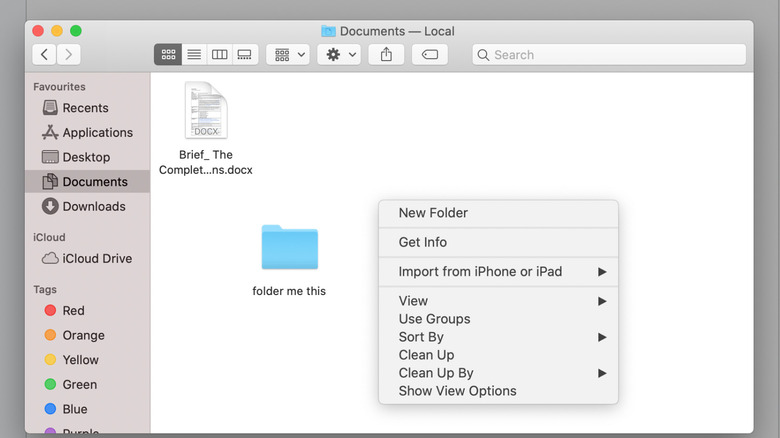Select the Red tag in sidebar
Image resolution: width=780 pixels, height=438 pixels.
pyautogui.click(x=73, y=311)
